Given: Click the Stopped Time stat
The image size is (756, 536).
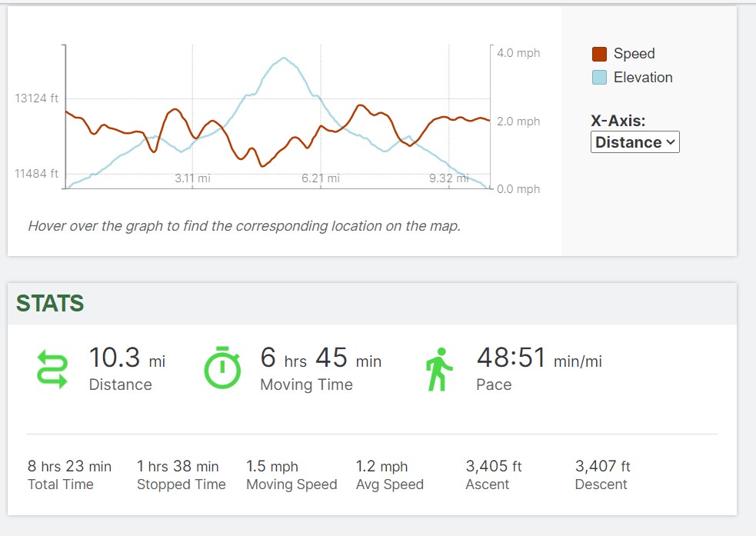Looking at the screenshot, I should [x=181, y=474].
